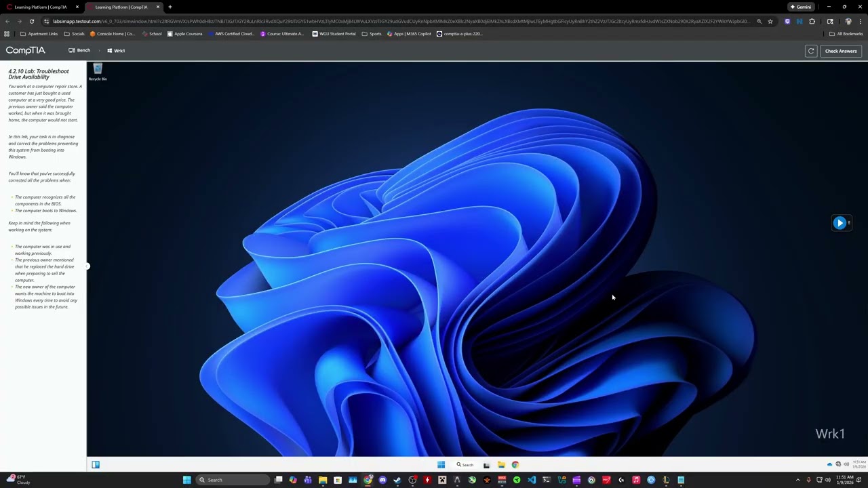The width and height of the screenshot is (868, 488).
Task: Open the Gemini button in Chrome
Action: click(801, 7)
